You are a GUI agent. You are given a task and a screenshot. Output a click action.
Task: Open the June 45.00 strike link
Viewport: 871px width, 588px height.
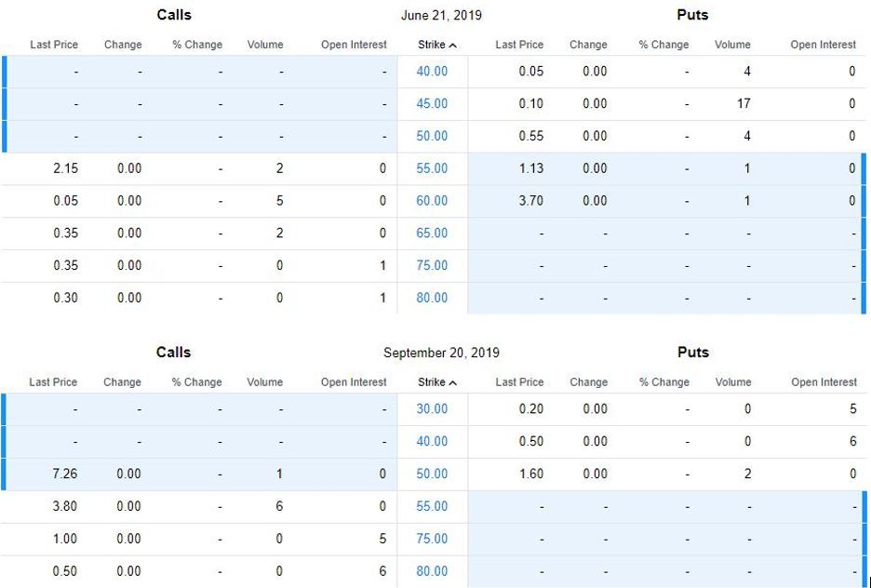point(432,104)
